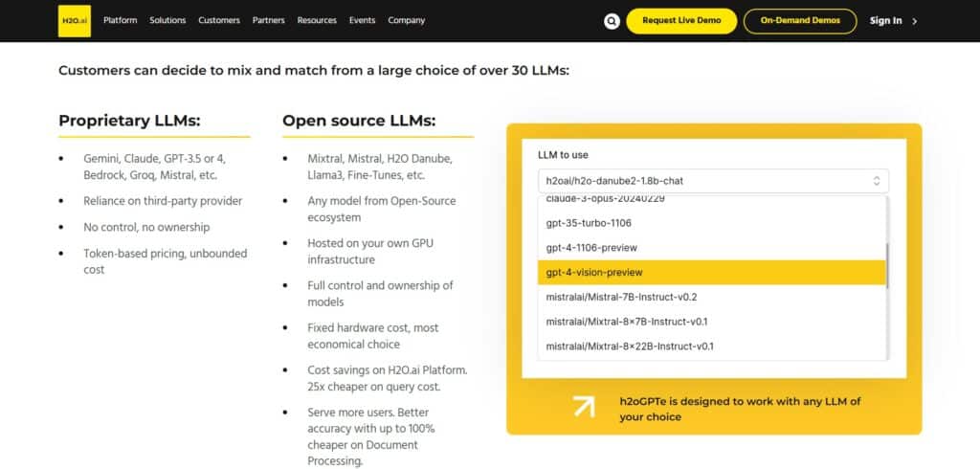Open the site search icon
Screen dimensions: 980x469
612,21
